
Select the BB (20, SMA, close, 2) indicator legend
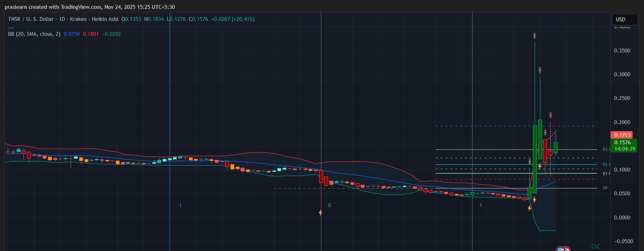[x=34, y=34]
